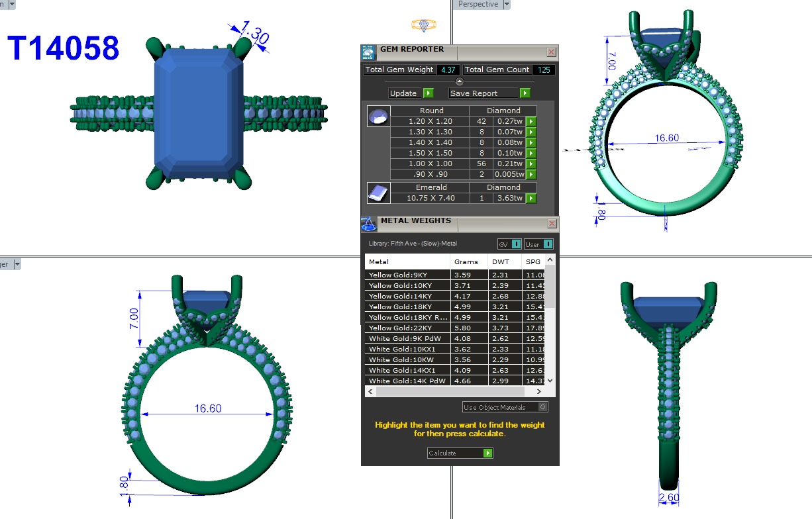Open bottom-left viewport title dropdown arrow
The height and width of the screenshot is (519, 812).
tap(17, 264)
